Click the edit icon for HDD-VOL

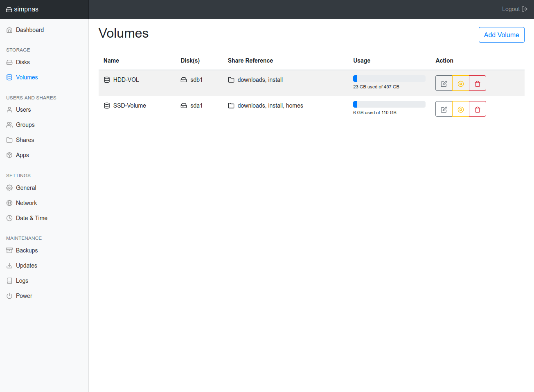click(x=444, y=83)
